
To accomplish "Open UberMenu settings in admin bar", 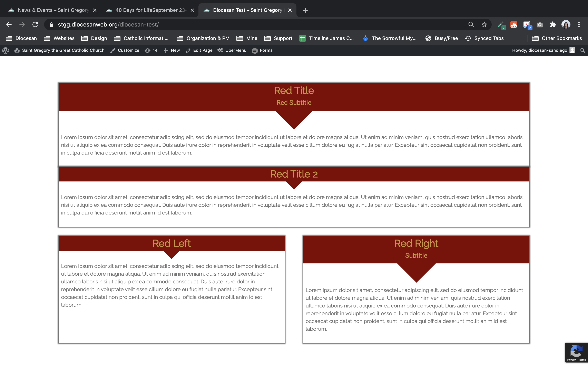I will click(x=232, y=51).
